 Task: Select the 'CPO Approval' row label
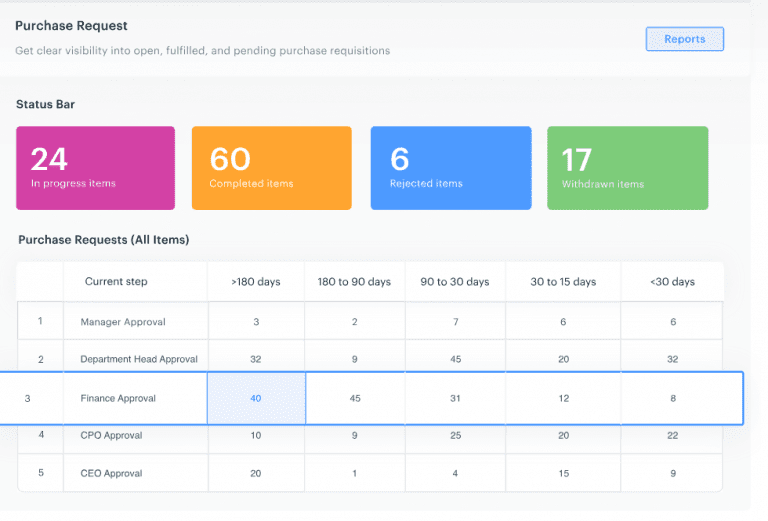[111, 435]
